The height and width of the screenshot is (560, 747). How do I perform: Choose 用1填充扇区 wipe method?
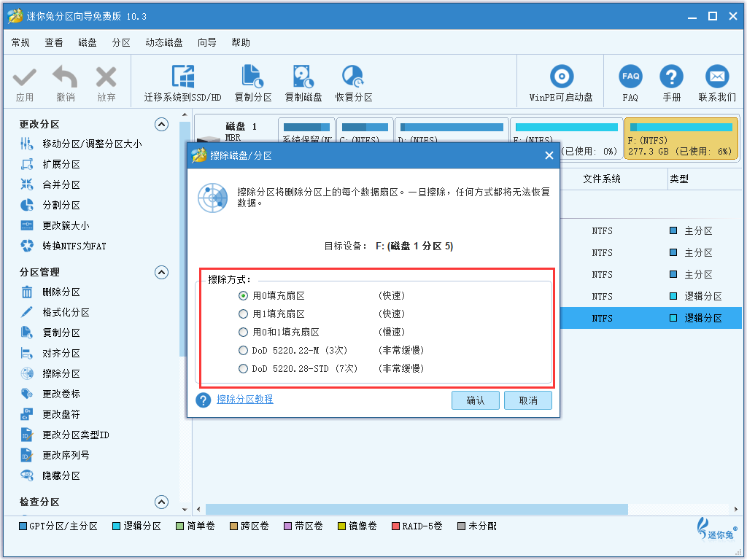[243, 314]
